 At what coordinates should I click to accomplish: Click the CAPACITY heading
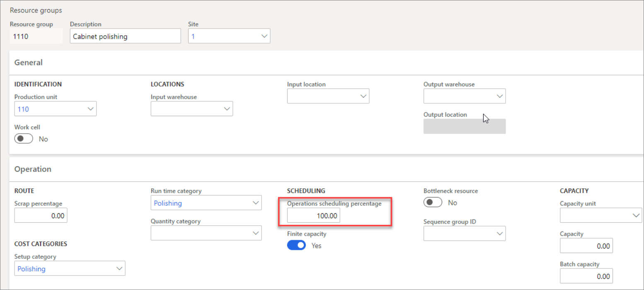coord(574,191)
